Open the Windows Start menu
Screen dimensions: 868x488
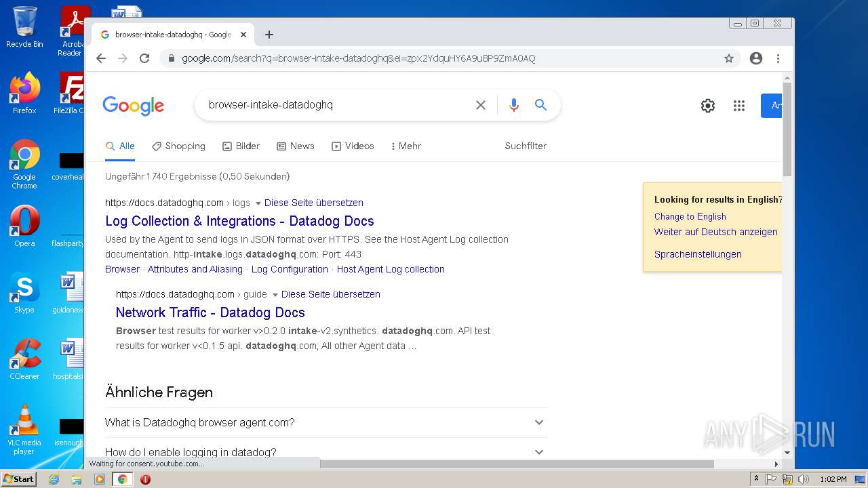(x=19, y=479)
